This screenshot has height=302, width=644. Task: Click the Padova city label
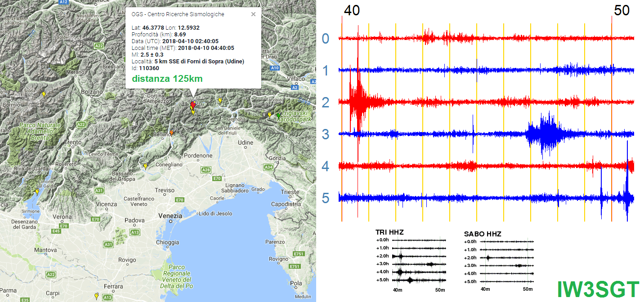click(x=134, y=221)
